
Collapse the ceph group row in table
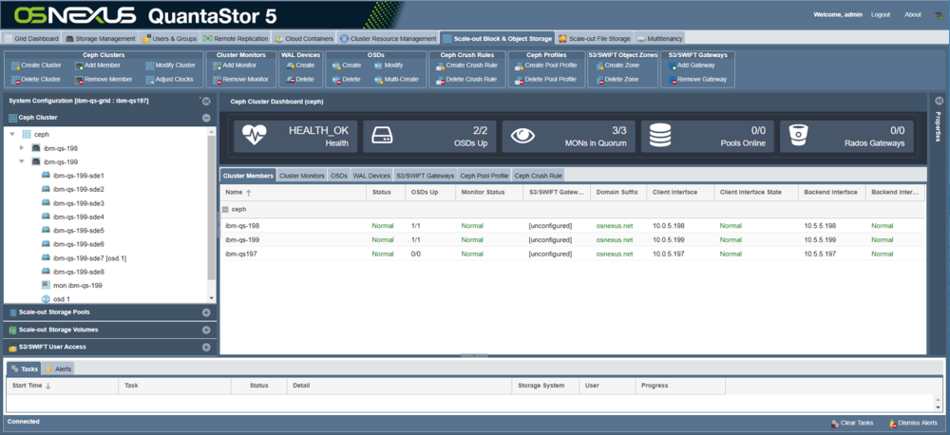pos(225,209)
